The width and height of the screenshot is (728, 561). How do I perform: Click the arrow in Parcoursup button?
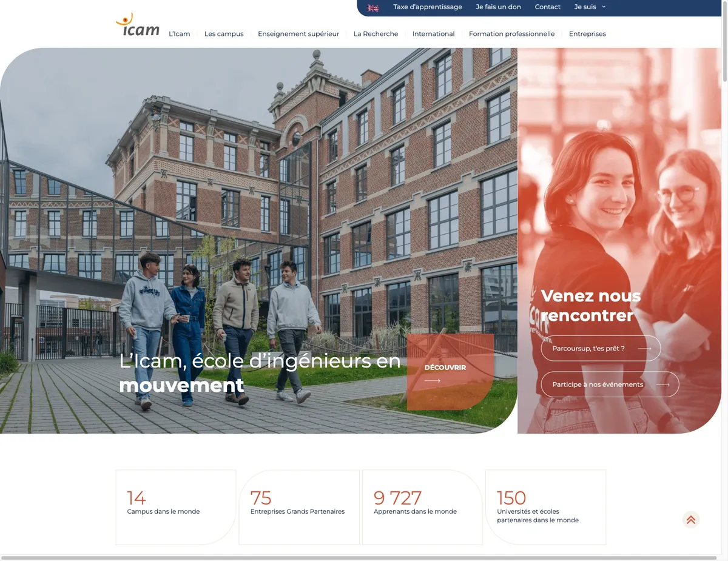pos(644,349)
